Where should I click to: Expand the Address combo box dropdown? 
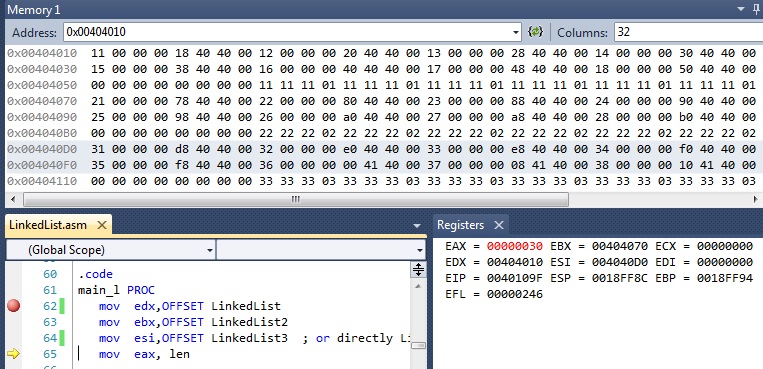(516, 33)
